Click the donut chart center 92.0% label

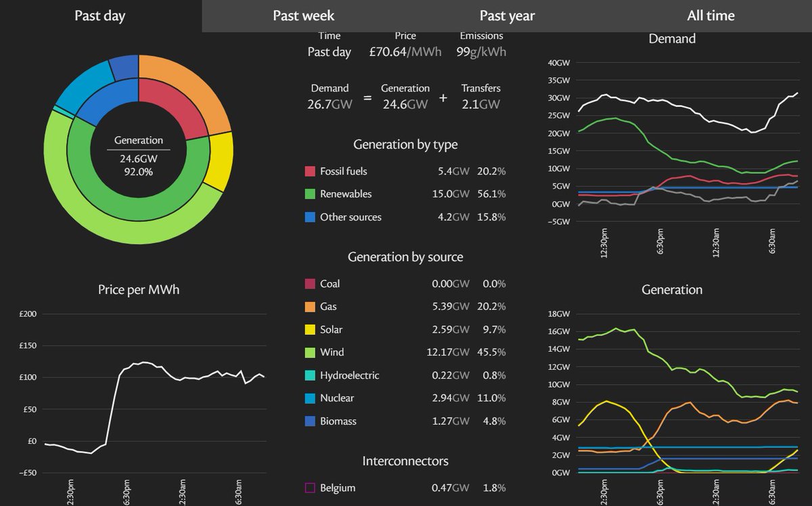pos(139,172)
